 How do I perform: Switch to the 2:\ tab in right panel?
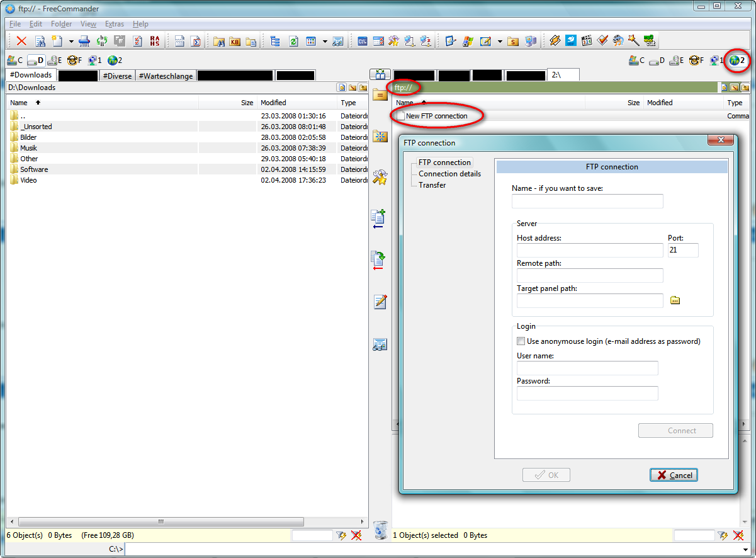pos(563,75)
